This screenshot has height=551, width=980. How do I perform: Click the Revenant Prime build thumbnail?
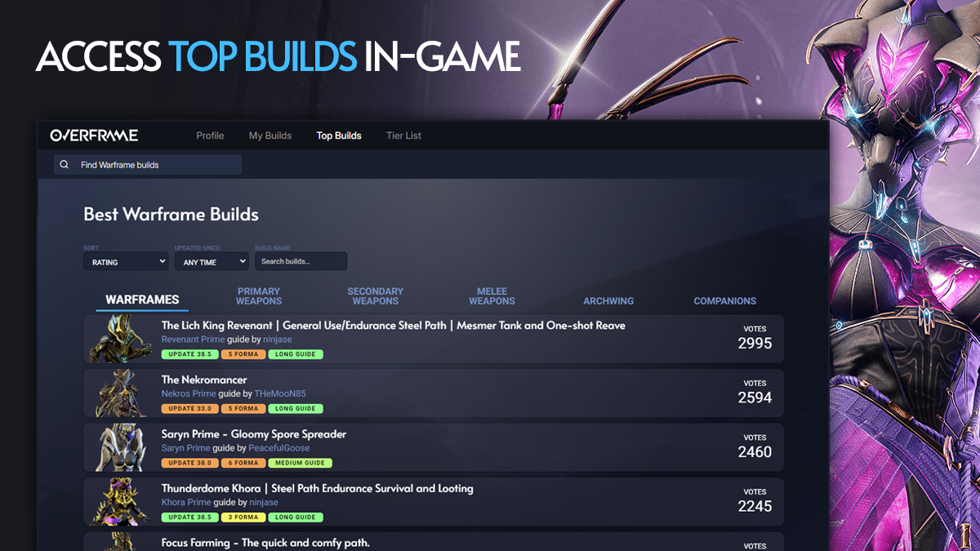click(118, 339)
